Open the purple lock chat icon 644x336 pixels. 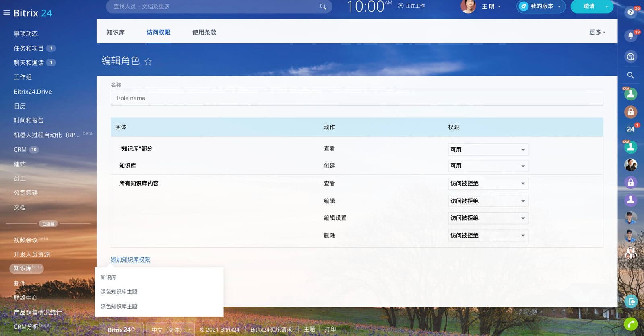pos(631,182)
